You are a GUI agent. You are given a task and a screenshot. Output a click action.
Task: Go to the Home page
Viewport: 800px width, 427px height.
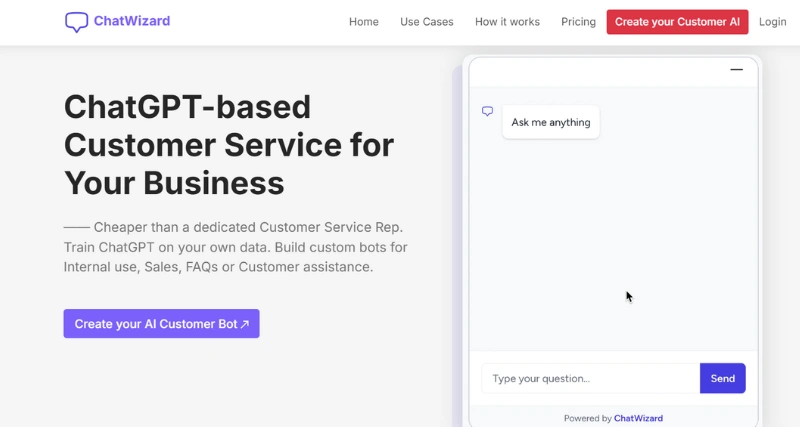pyautogui.click(x=363, y=22)
